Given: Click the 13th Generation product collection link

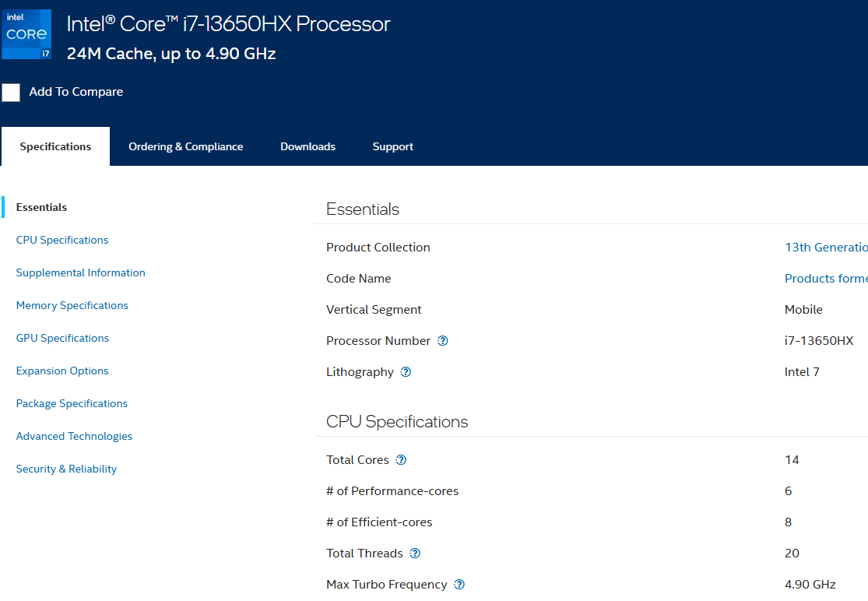Looking at the screenshot, I should pyautogui.click(x=825, y=248).
